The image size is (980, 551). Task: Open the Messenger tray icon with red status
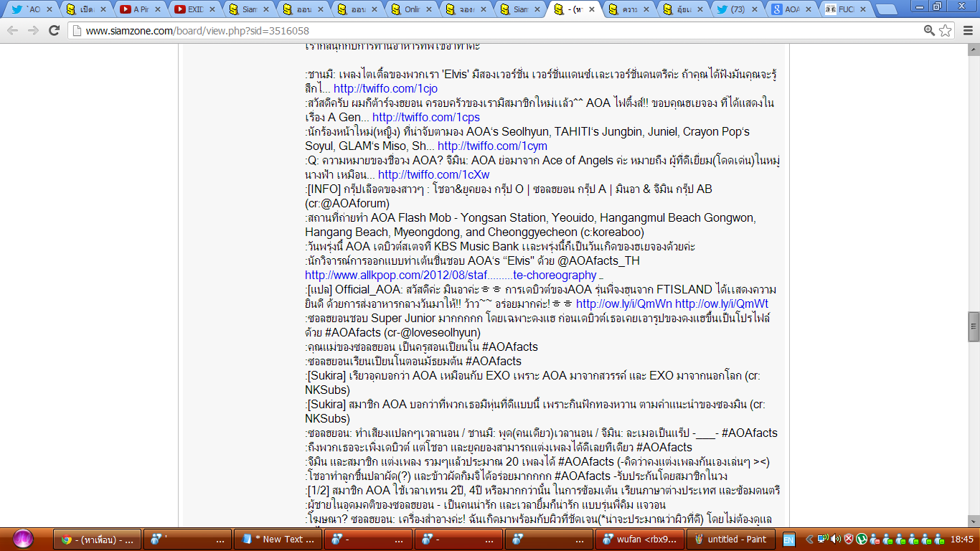(x=874, y=540)
